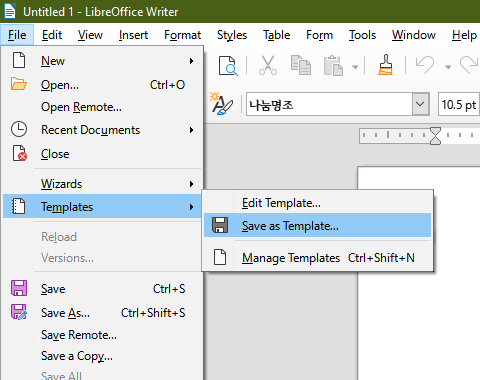Select the Clone Formatting paintbrush icon
Viewport: 480px width, 380px height.
(385, 65)
